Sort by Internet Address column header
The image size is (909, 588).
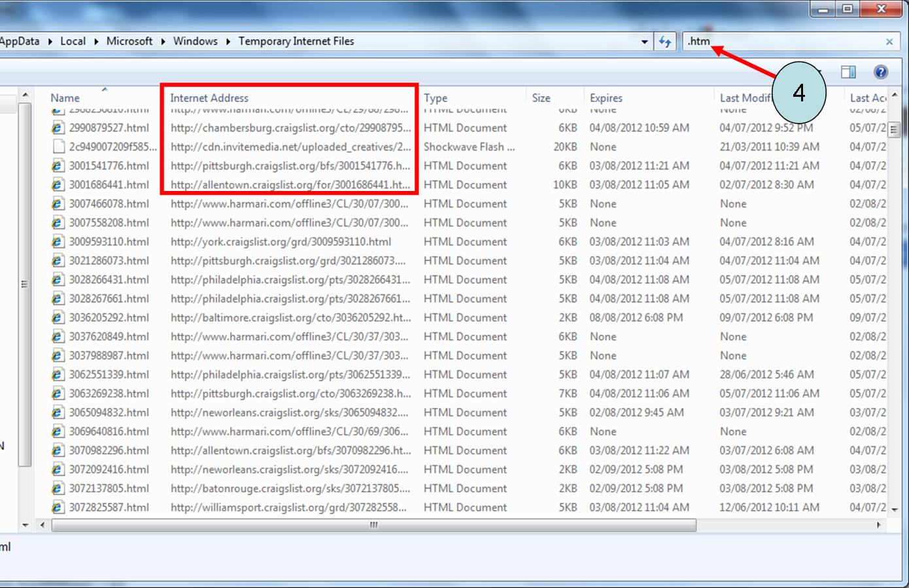tap(209, 98)
